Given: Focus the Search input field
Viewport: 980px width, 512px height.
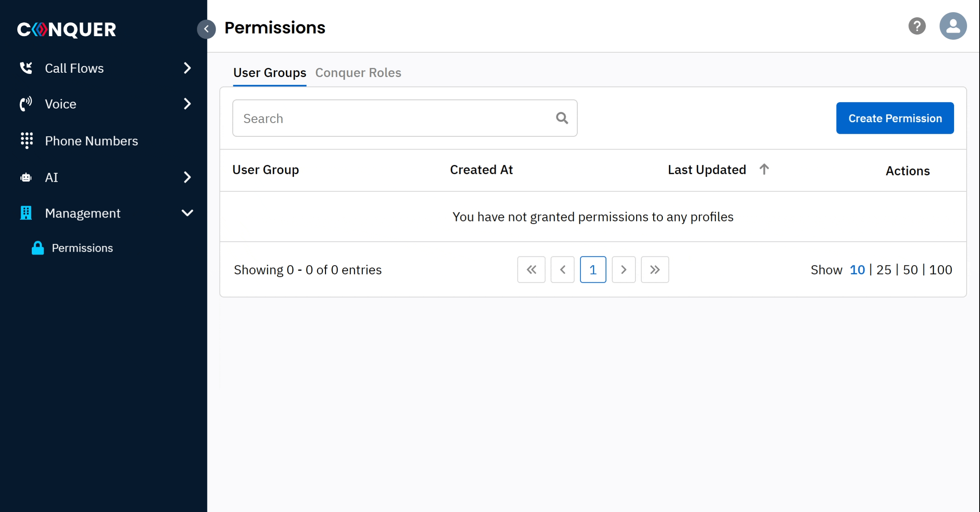Looking at the screenshot, I should click(405, 118).
